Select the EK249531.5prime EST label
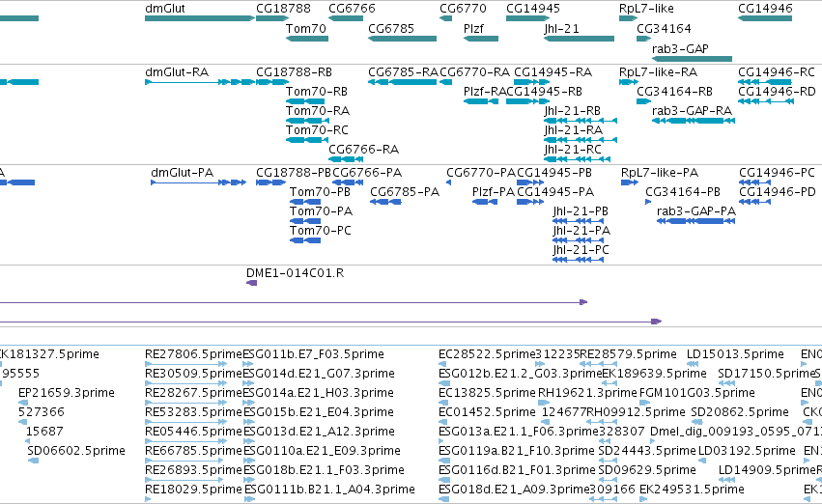Screen dimensions: 822x504 (x=692, y=490)
